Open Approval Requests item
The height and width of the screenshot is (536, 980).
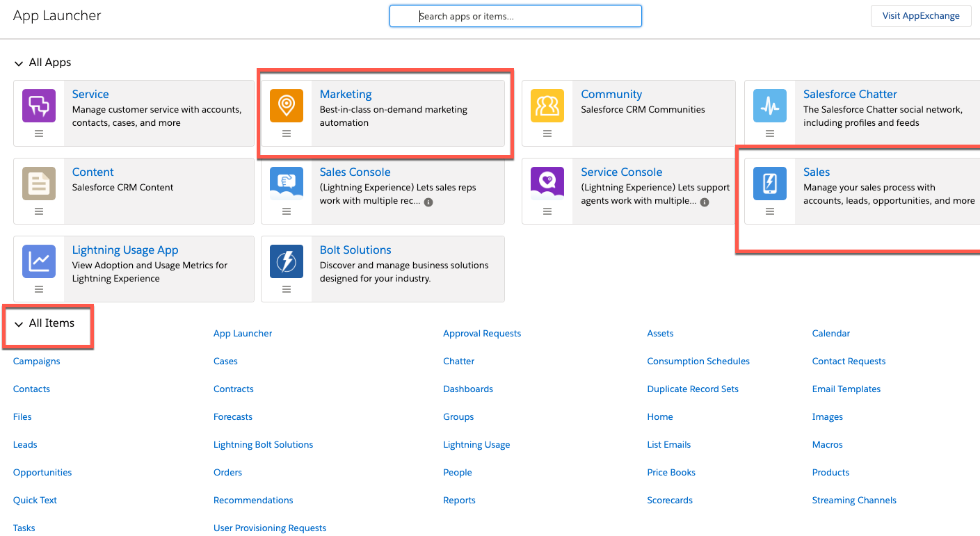[482, 334]
